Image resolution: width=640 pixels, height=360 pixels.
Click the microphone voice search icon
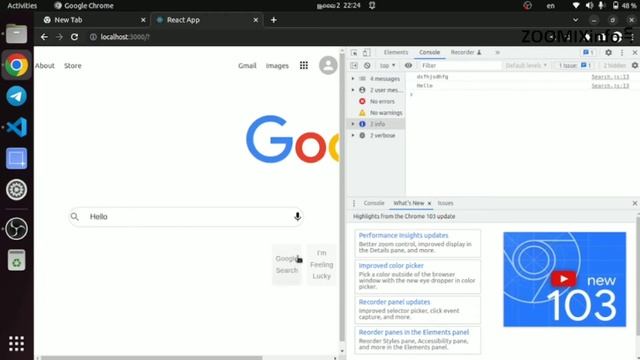click(x=297, y=216)
